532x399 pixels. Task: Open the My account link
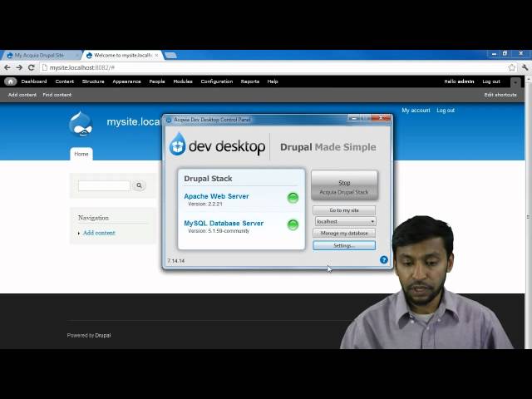click(416, 111)
